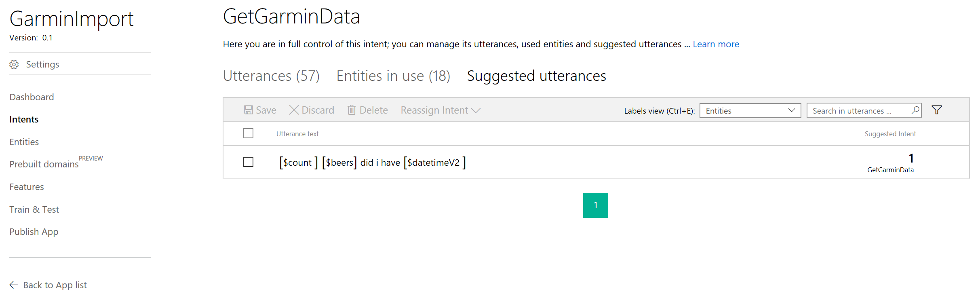980x300 pixels.
Task: Go to Publish App page
Action: [x=34, y=232]
